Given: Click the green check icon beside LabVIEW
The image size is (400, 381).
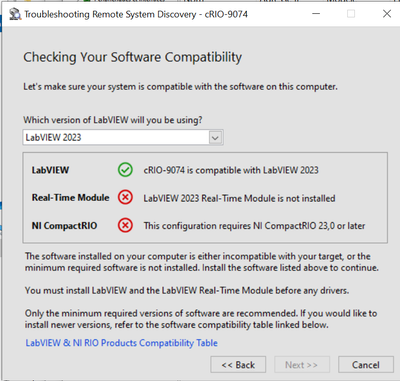Looking at the screenshot, I should pyautogui.click(x=125, y=170).
